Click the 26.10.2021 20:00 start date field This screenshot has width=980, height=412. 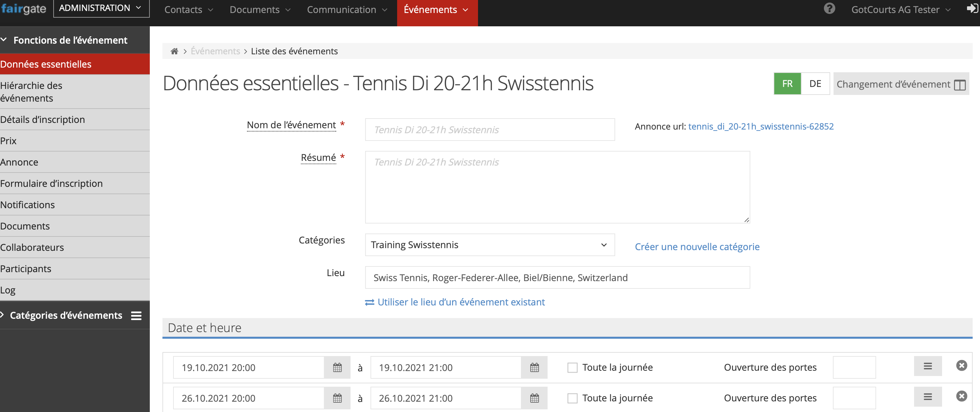pyautogui.click(x=248, y=398)
